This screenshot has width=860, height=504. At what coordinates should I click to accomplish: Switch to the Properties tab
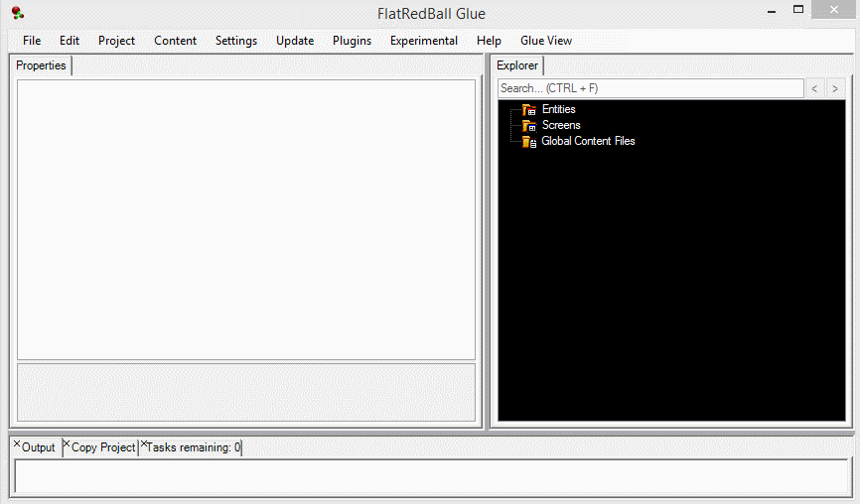point(41,65)
